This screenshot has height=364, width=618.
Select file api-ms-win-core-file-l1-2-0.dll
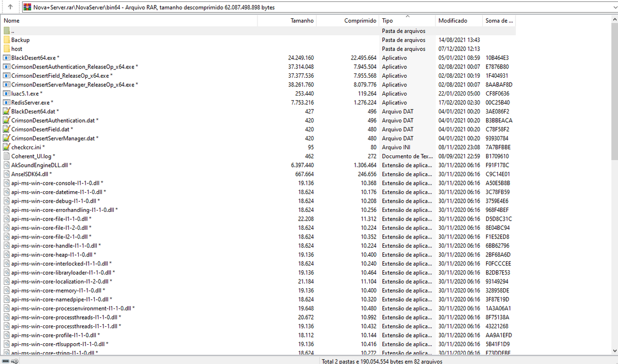coord(49,227)
